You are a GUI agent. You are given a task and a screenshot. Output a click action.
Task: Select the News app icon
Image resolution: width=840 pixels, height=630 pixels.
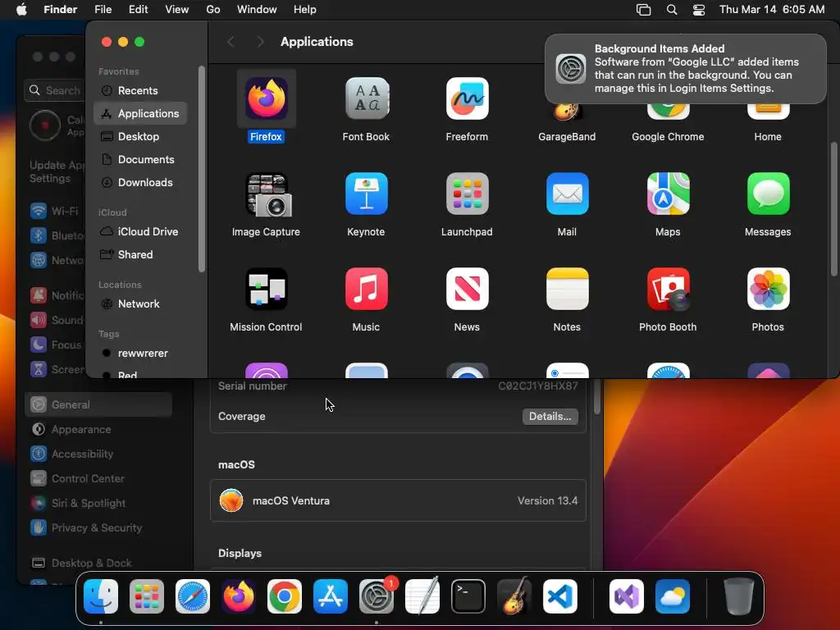[x=467, y=290]
